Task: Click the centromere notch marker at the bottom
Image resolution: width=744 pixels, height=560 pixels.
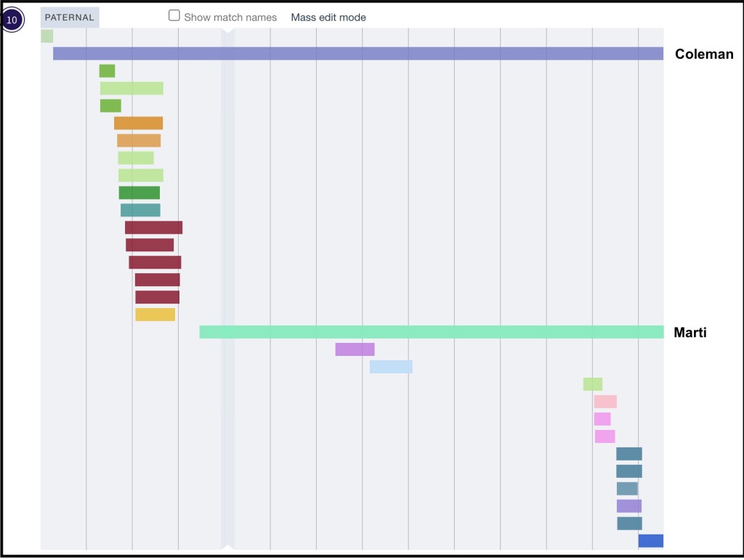Action: point(227,547)
